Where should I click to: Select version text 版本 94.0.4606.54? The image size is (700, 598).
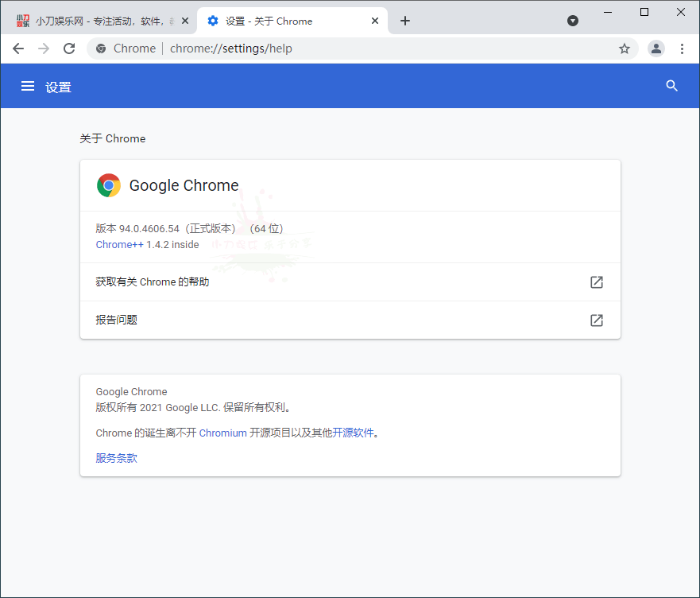137,228
